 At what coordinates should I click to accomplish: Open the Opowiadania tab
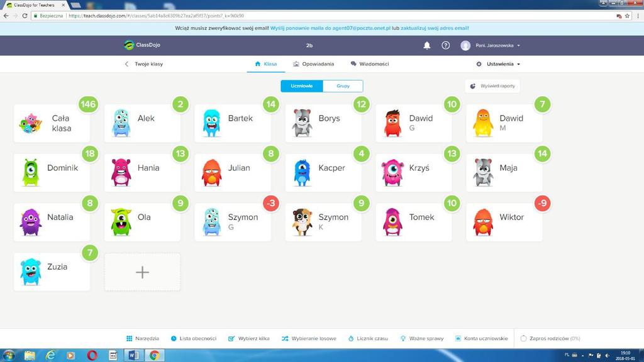[313, 64]
